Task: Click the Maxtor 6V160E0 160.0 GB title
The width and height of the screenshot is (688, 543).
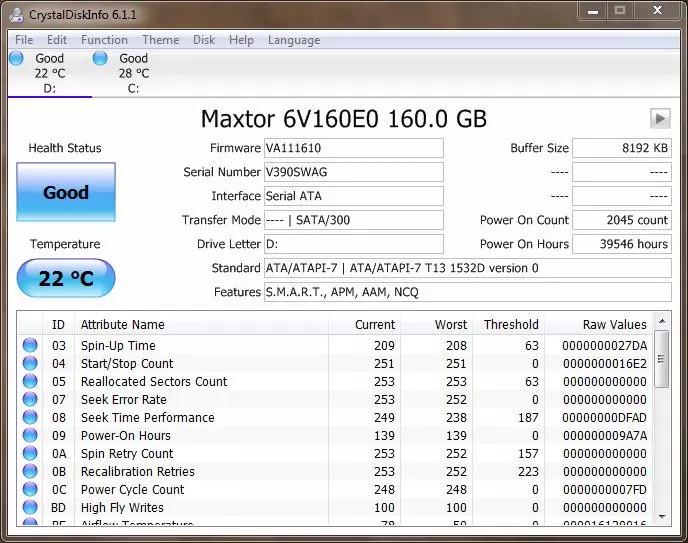Action: tap(344, 119)
